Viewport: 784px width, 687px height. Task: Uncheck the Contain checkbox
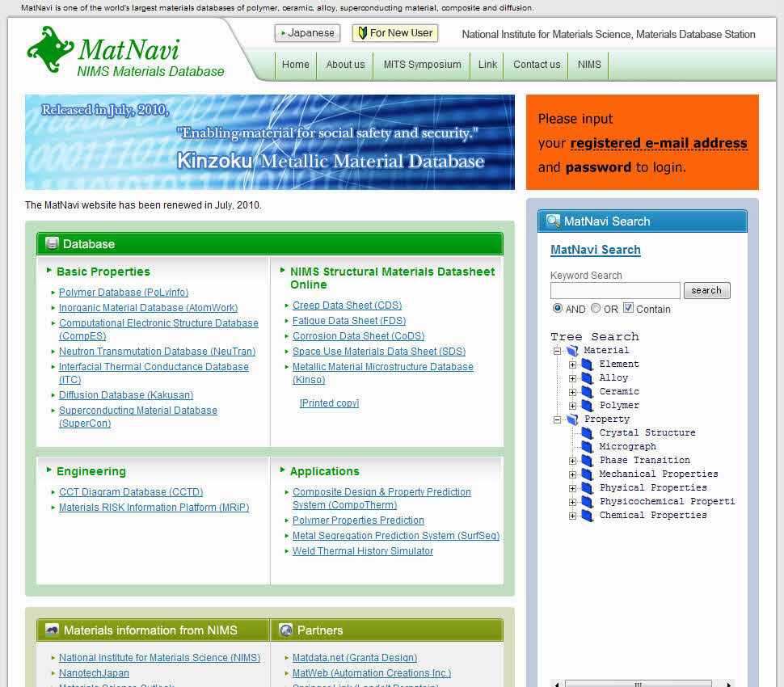coord(628,309)
